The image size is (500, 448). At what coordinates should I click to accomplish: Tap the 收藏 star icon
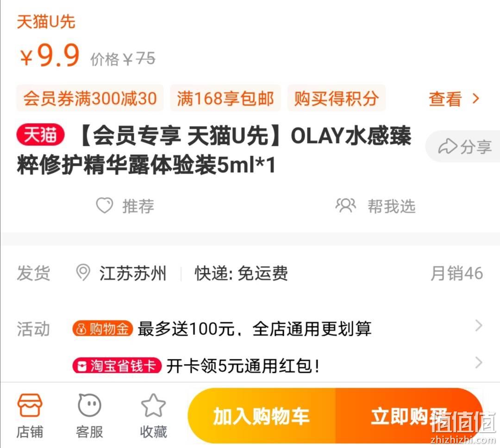point(153,405)
